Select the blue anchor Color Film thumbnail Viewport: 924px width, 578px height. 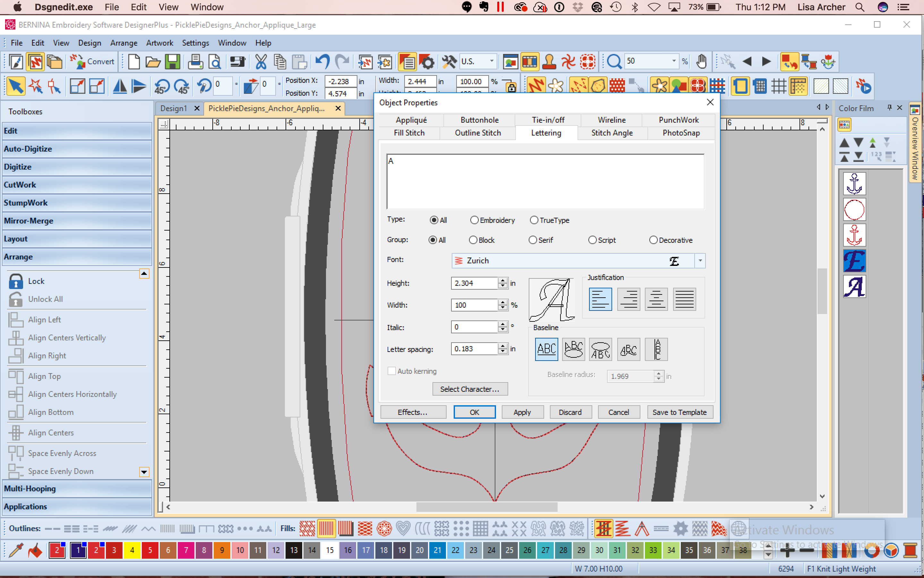tap(854, 184)
